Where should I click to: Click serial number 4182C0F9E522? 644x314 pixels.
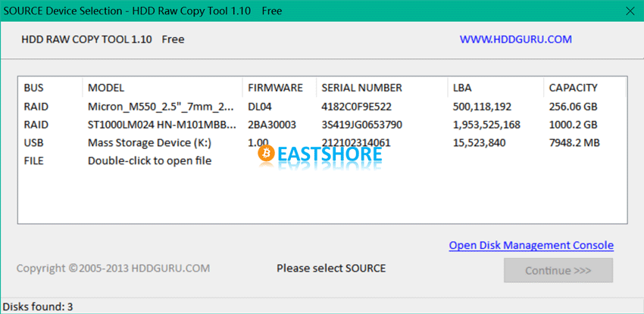coord(357,107)
